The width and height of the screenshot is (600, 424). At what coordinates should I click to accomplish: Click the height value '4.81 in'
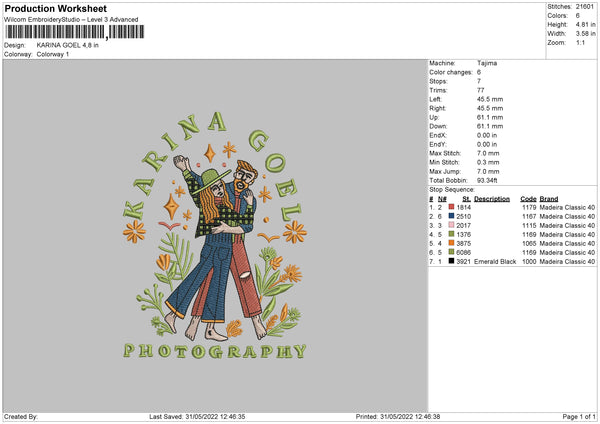pos(585,24)
